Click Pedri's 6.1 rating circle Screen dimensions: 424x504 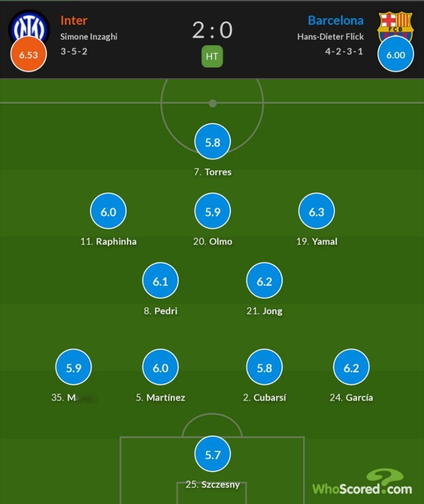pyautogui.click(x=160, y=281)
